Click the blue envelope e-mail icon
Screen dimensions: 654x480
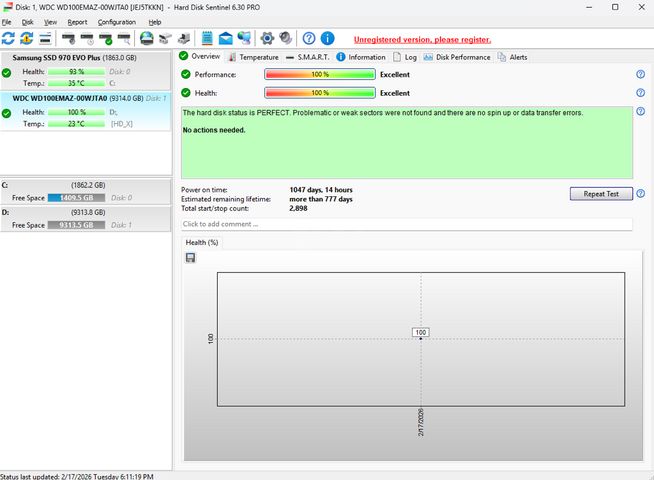[x=226, y=39]
